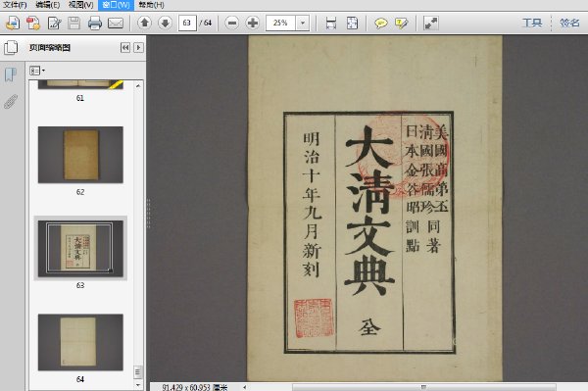Open the 视图(V) menu
The image size is (588, 391).
[x=81, y=5]
